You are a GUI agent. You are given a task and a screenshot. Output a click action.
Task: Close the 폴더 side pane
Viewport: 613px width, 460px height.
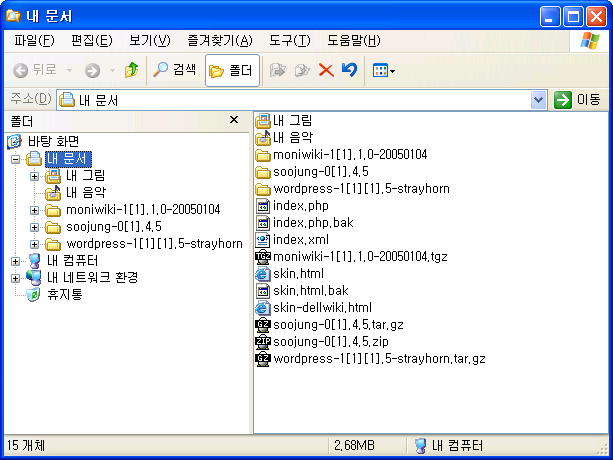click(234, 120)
